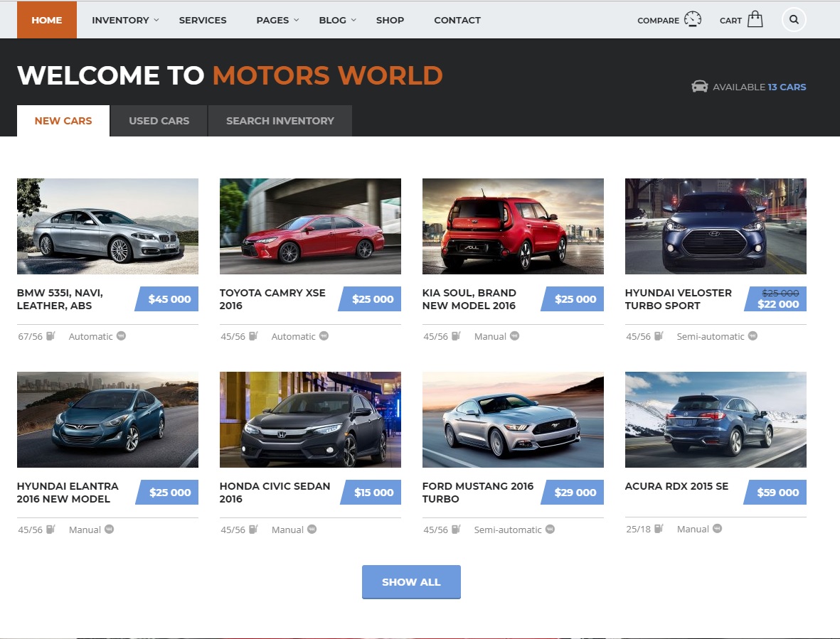Open Kia Soul, Brand New Model title
Viewport: 840px width, 639px height.
(x=469, y=299)
